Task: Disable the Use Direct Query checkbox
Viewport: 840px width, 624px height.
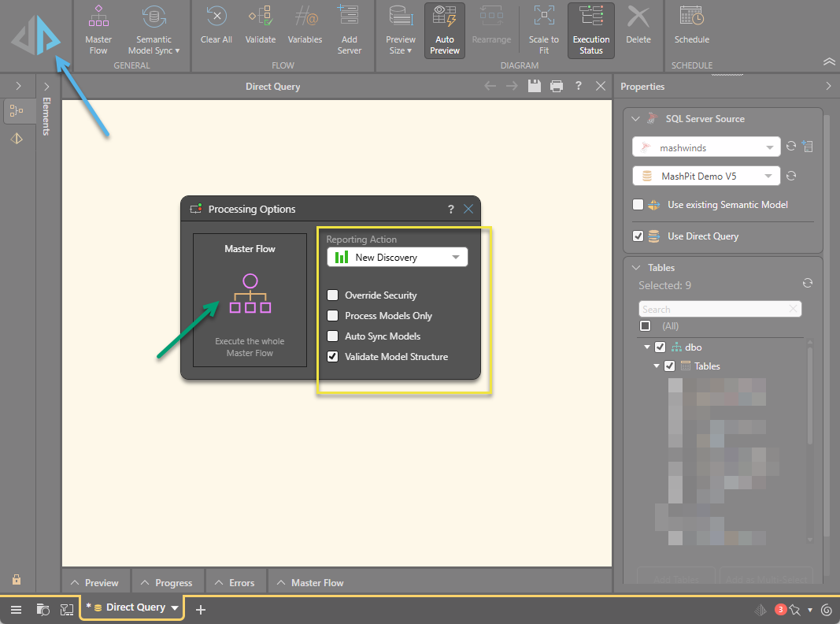Action: tap(638, 236)
